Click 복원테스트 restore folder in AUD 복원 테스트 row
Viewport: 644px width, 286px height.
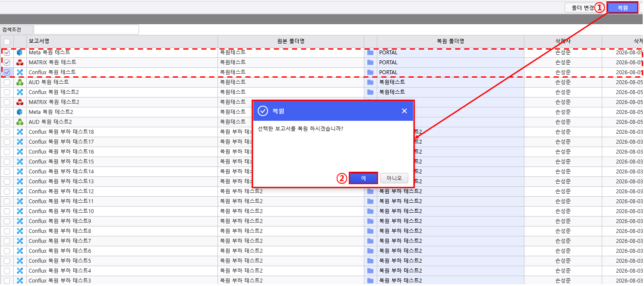pyautogui.click(x=451, y=82)
